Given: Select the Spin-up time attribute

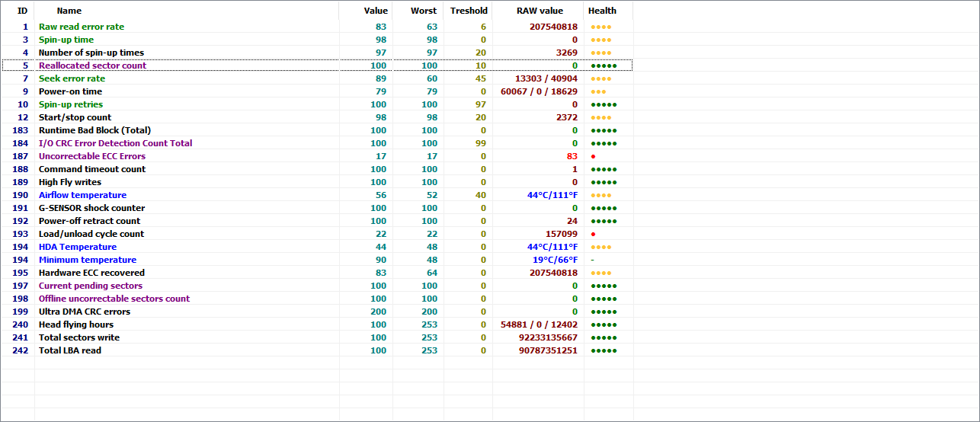Looking at the screenshot, I should (x=317, y=40).
